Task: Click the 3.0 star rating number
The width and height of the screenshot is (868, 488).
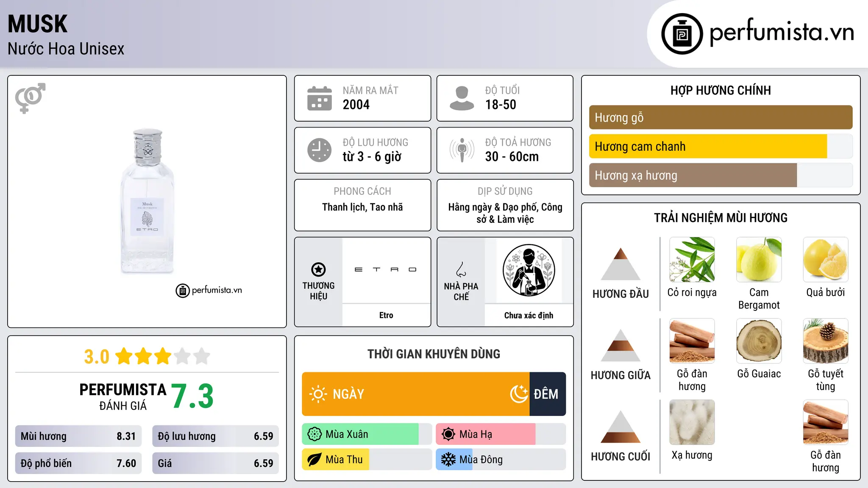Action: click(x=97, y=357)
